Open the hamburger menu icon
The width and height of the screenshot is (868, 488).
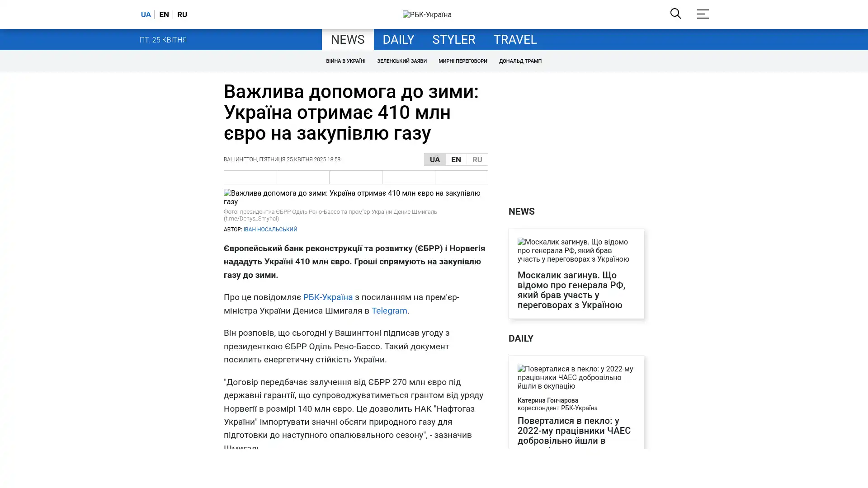coord(703,14)
